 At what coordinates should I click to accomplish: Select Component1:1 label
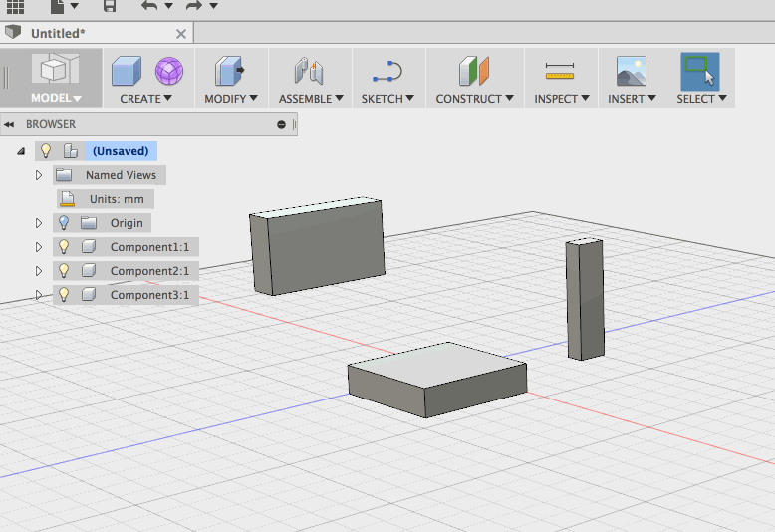[149, 247]
